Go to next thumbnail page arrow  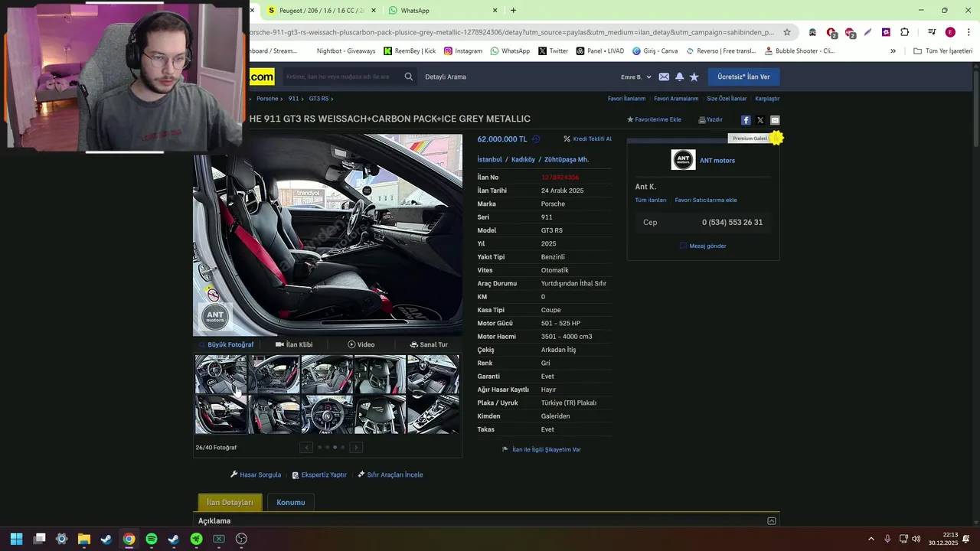[356, 448]
